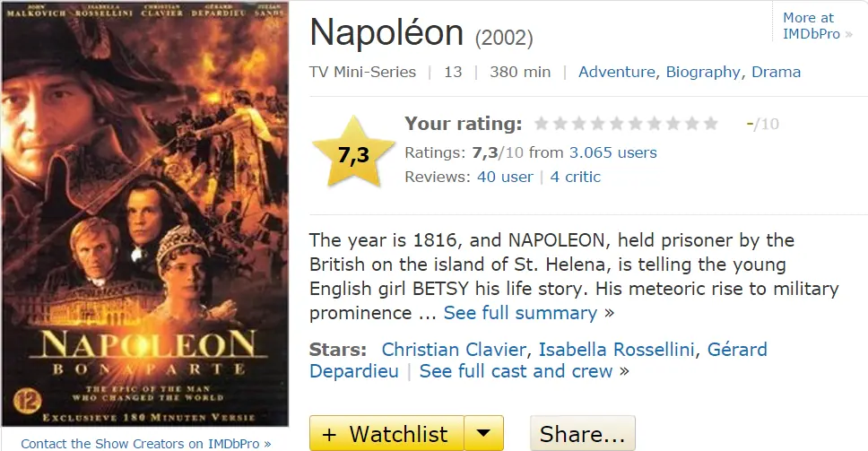
Task: View the 3.065 users ratings
Action: pyautogui.click(x=612, y=152)
